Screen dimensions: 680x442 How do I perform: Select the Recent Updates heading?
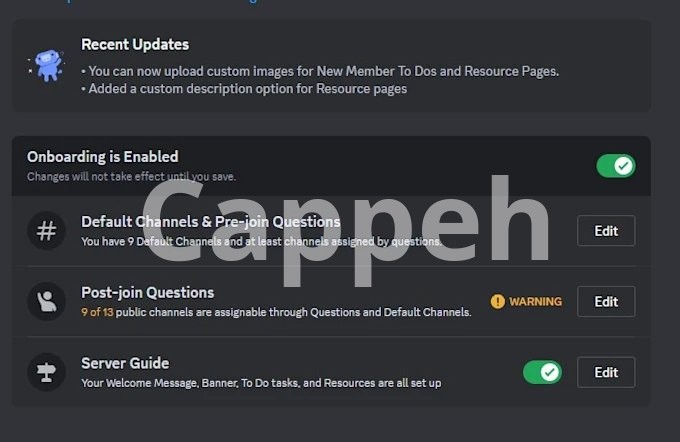(x=135, y=44)
